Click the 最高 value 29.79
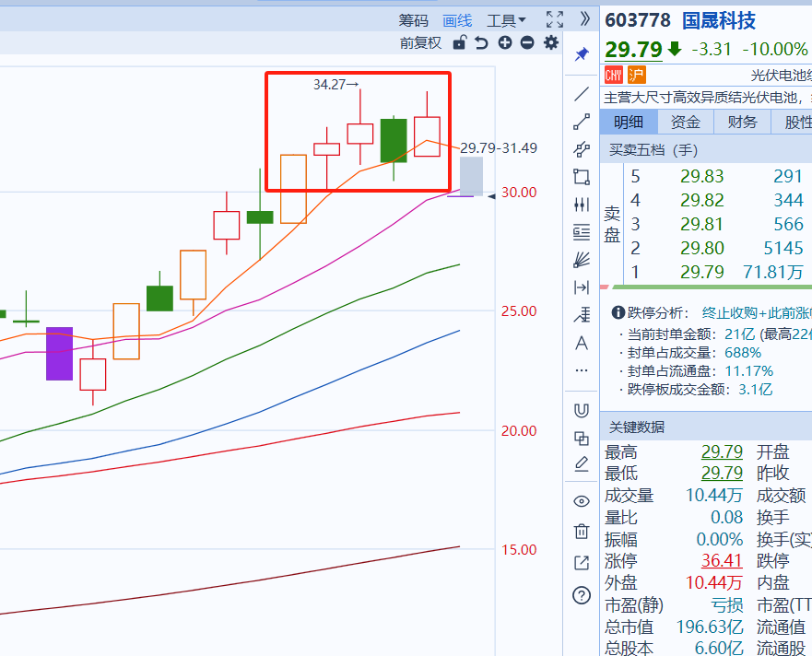Screen dimensions: 812x656 [722, 452]
